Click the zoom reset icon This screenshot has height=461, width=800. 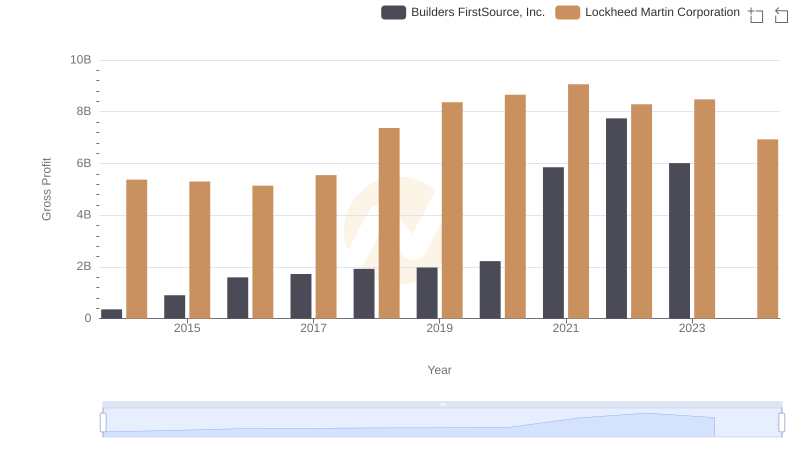pos(781,15)
